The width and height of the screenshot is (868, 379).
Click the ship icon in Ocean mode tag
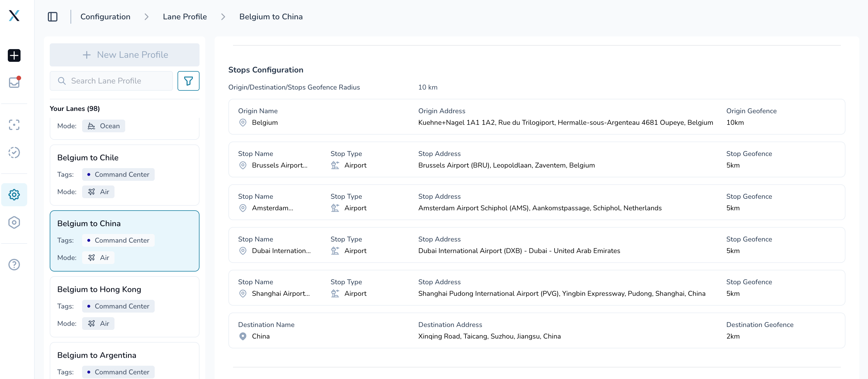point(91,126)
